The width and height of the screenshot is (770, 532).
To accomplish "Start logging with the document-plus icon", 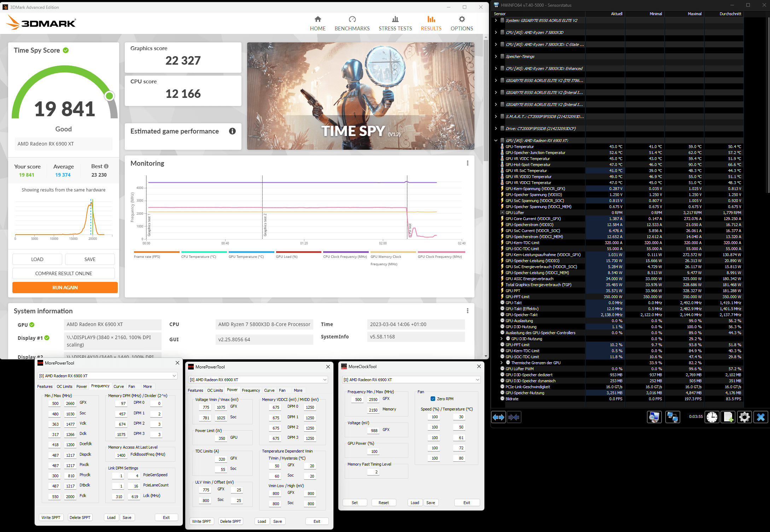I will pyautogui.click(x=728, y=417).
